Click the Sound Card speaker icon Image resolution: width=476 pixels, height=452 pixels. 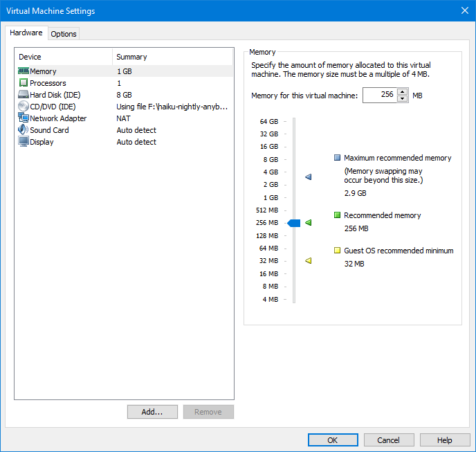(24, 130)
